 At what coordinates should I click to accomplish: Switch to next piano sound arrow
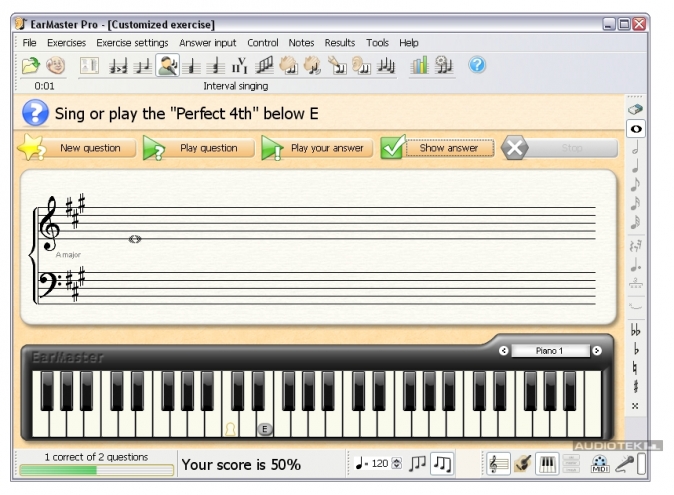[x=597, y=351]
